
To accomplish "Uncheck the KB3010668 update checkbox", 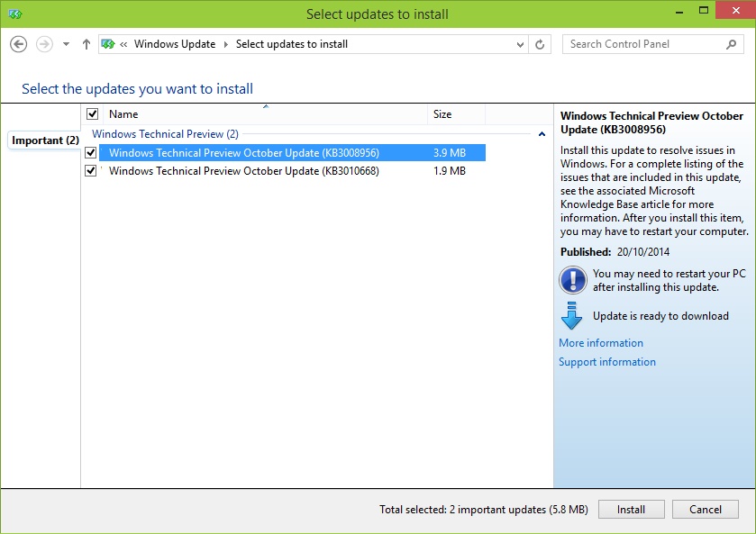I will pyautogui.click(x=91, y=170).
